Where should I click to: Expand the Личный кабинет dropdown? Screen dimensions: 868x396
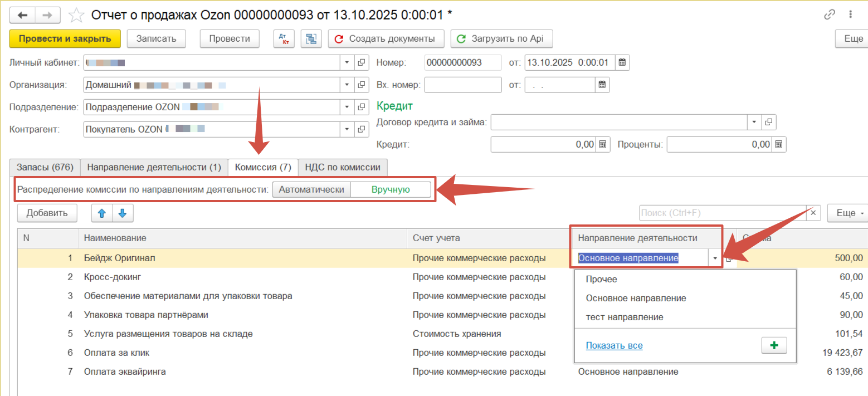tap(347, 62)
